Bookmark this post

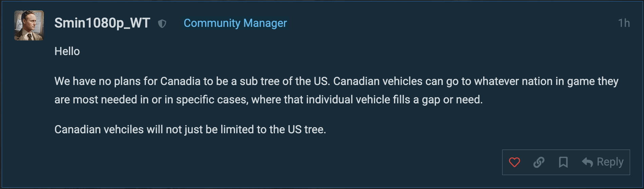(563, 162)
